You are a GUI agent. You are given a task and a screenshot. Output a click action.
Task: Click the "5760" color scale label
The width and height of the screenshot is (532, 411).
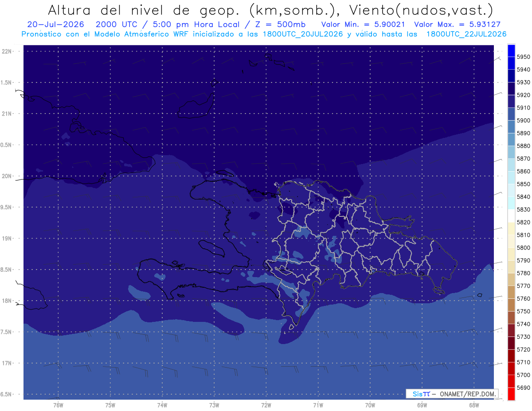coord(523,299)
